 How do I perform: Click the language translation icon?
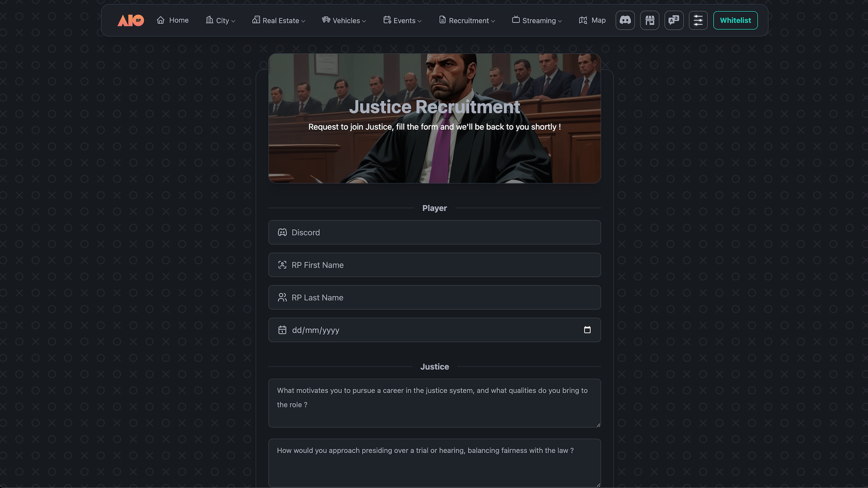click(x=674, y=20)
